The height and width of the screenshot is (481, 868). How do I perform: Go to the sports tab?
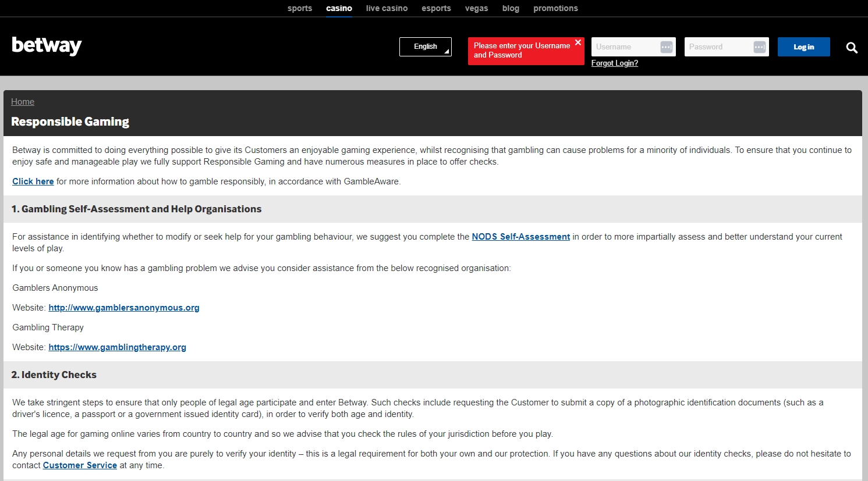pyautogui.click(x=300, y=8)
